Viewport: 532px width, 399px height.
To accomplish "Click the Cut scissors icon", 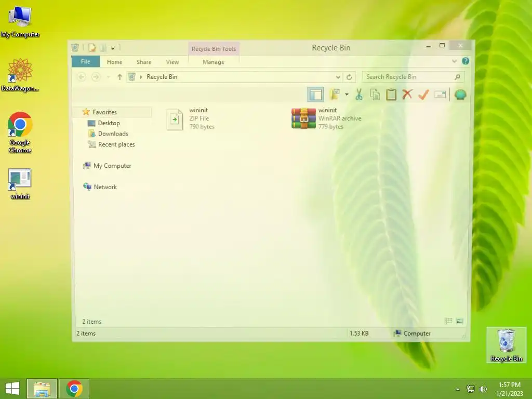I will [359, 95].
